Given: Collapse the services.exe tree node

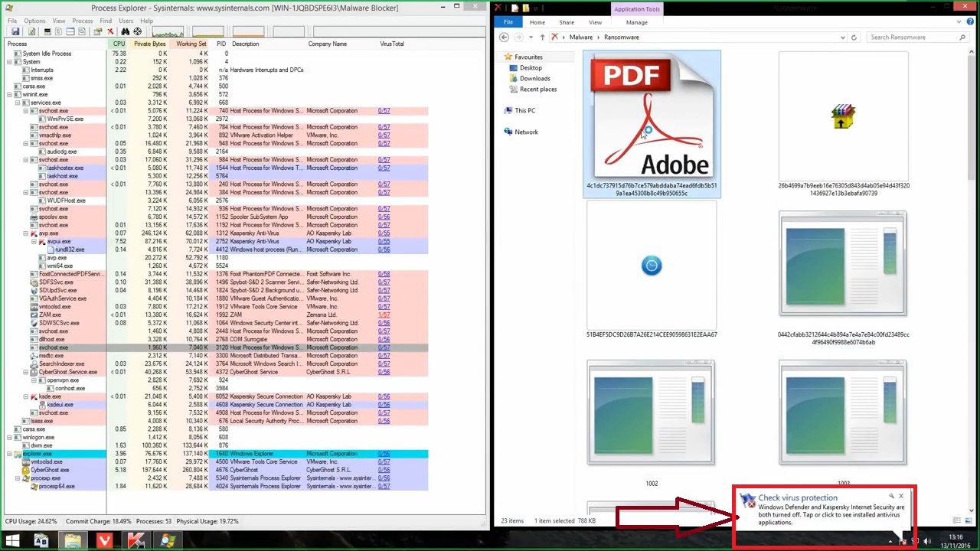Looking at the screenshot, I should (x=18, y=103).
